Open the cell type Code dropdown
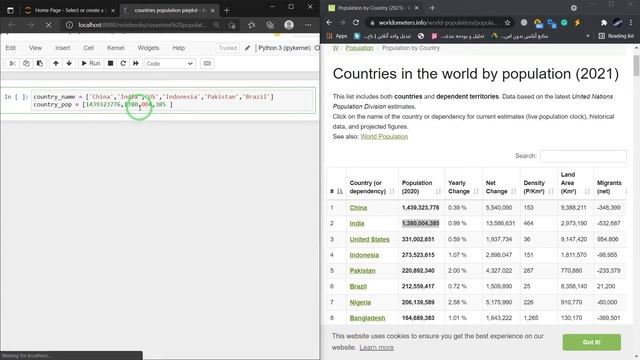The height and width of the screenshot is (360, 640). click(x=169, y=64)
